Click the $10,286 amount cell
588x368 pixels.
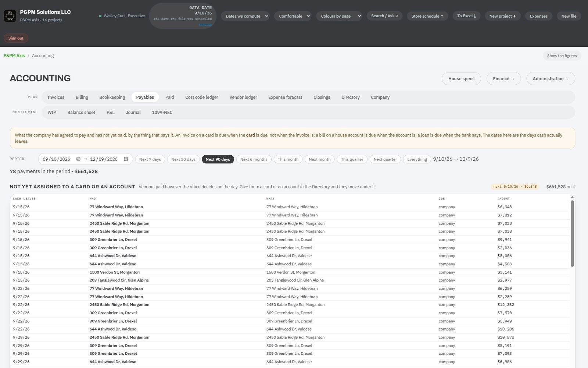506,329
